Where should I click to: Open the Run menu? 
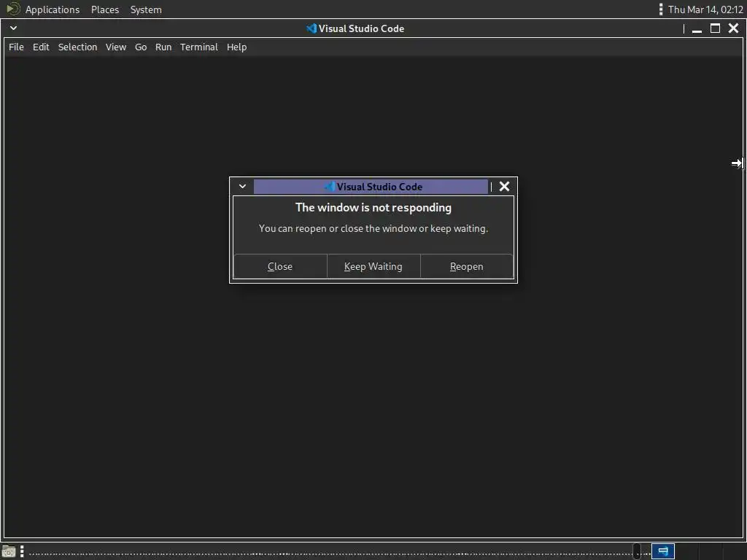pyautogui.click(x=163, y=47)
